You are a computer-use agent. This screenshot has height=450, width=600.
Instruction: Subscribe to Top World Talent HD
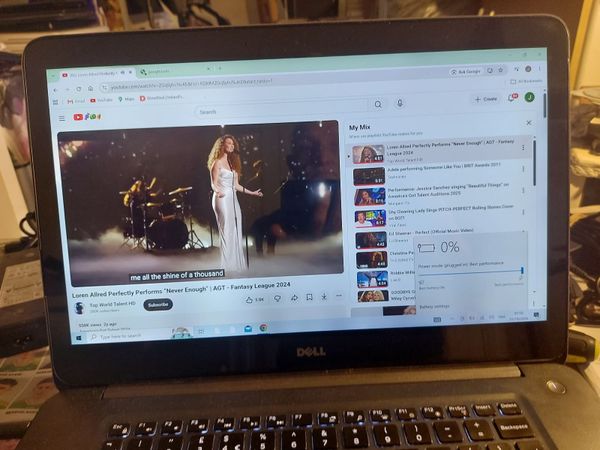tap(158, 305)
